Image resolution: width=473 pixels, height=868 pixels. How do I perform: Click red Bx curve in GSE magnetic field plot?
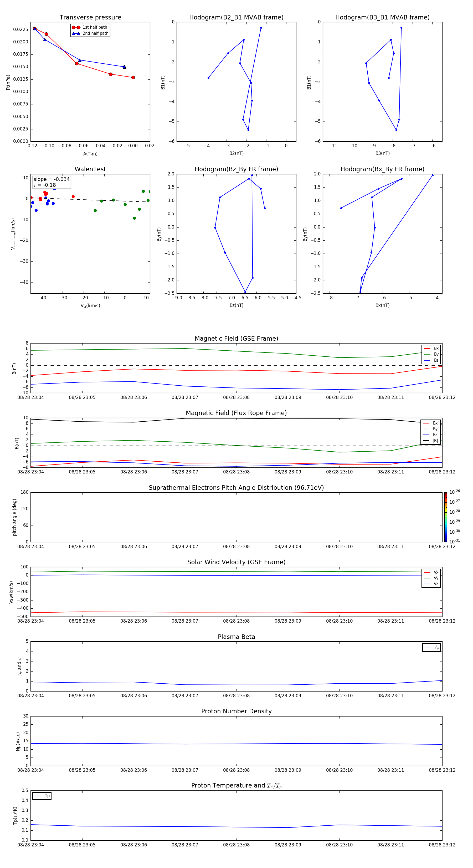236,370
